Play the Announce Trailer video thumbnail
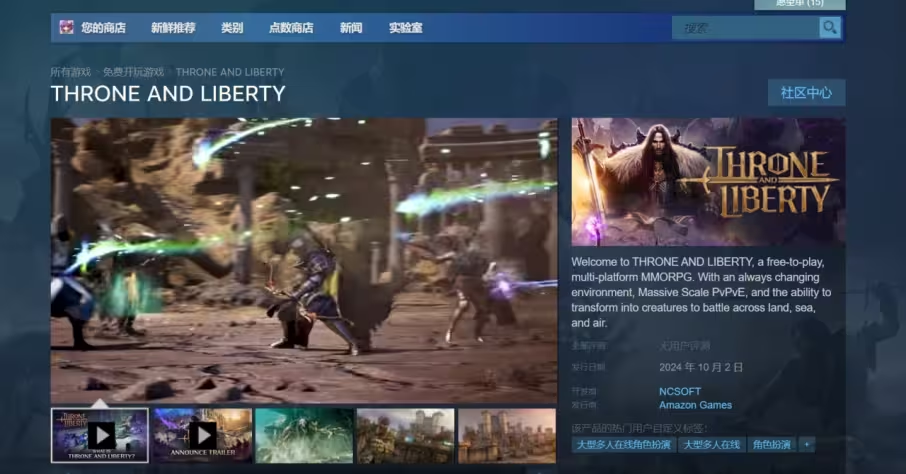This screenshot has width=906, height=474. pos(202,435)
